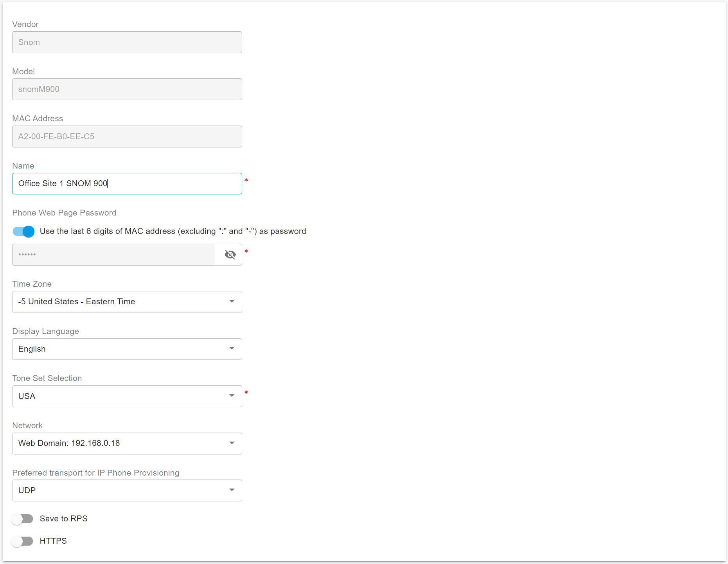Open the preferred transport UDP dropdown
728x564 pixels.
tap(127, 490)
